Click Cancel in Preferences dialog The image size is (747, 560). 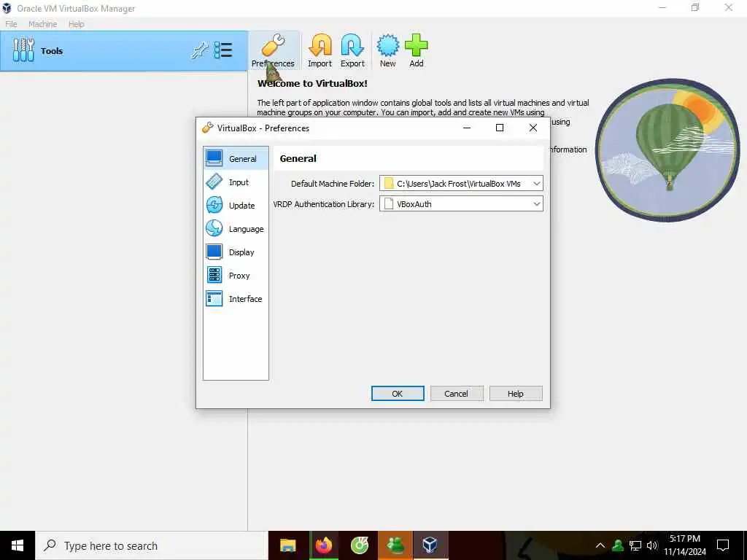(457, 393)
